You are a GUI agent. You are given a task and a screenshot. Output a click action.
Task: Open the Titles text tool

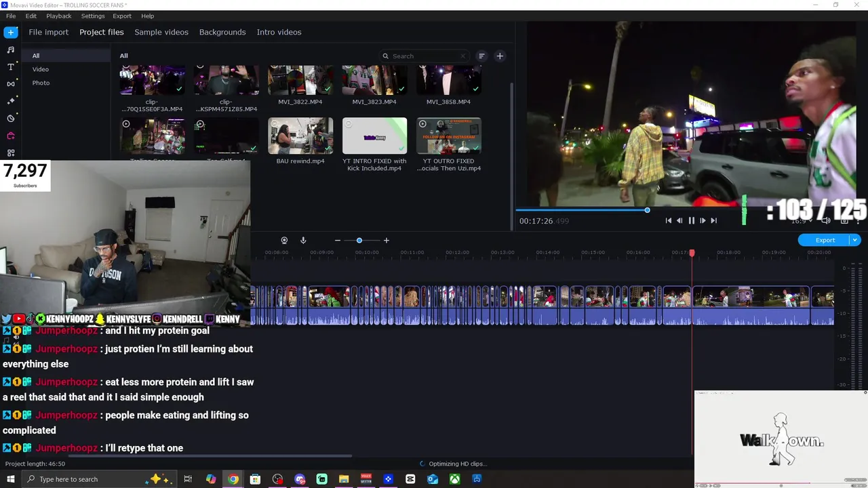[x=11, y=67]
